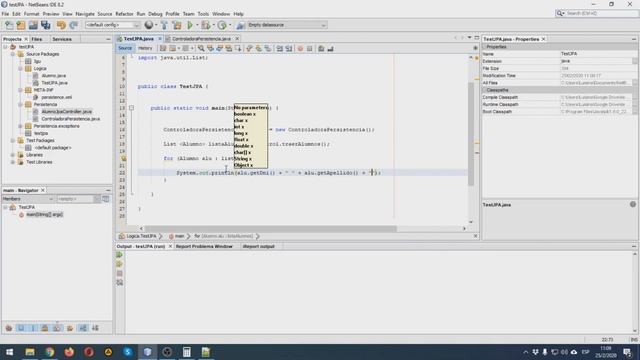
Task: Run the project with green play icon
Action: pyautogui.click(x=190, y=25)
